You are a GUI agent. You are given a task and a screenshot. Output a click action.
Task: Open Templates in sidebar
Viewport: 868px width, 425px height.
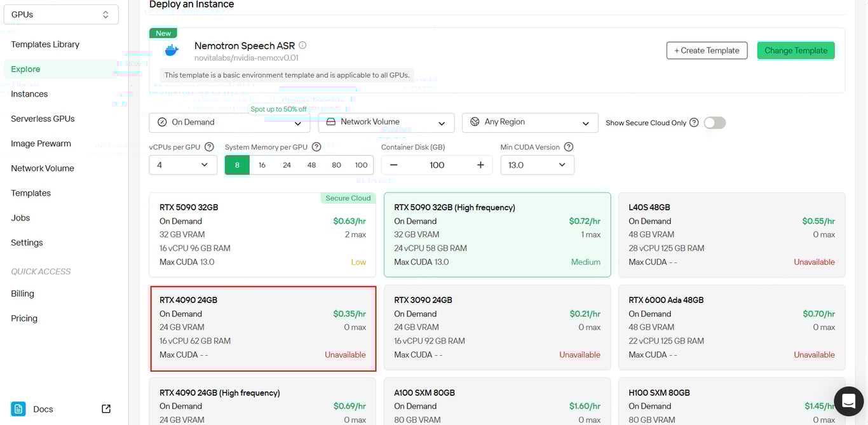[x=31, y=193]
